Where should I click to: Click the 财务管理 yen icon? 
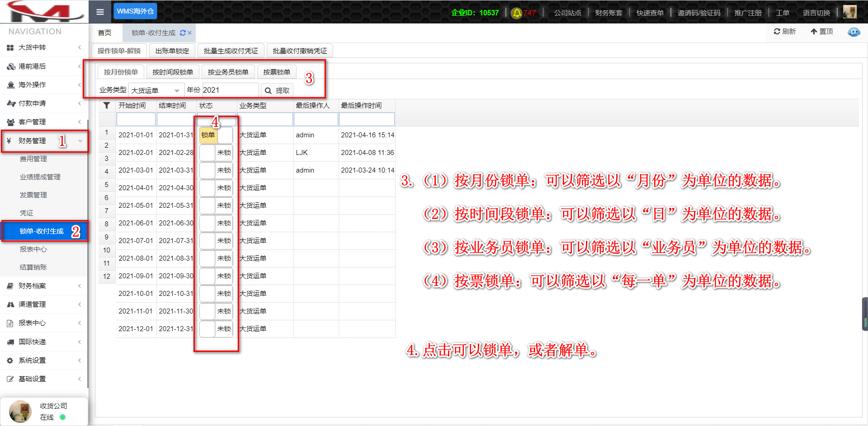pyautogui.click(x=9, y=140)
